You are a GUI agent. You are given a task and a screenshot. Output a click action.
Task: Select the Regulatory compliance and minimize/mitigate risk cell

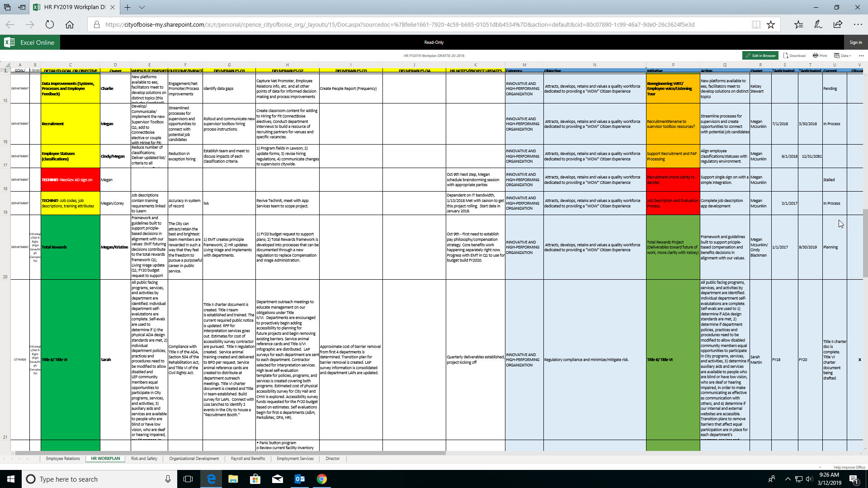tap(594, 360)
